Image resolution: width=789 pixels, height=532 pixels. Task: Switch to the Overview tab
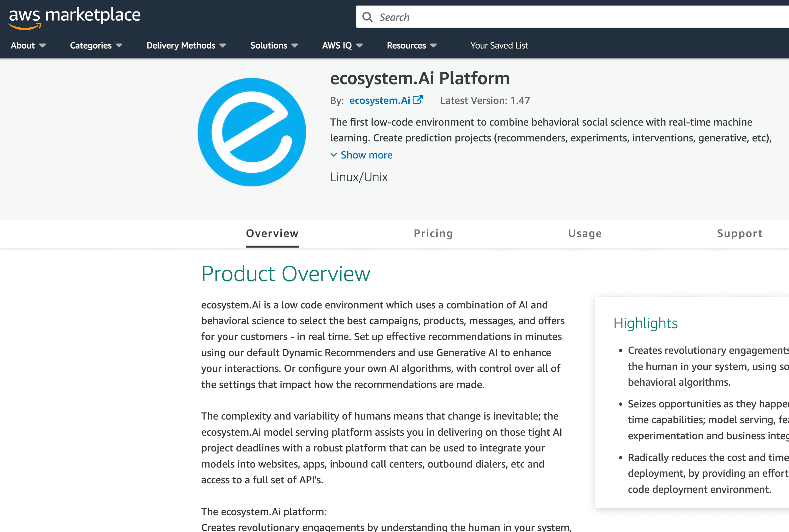(x=273, y=233)
